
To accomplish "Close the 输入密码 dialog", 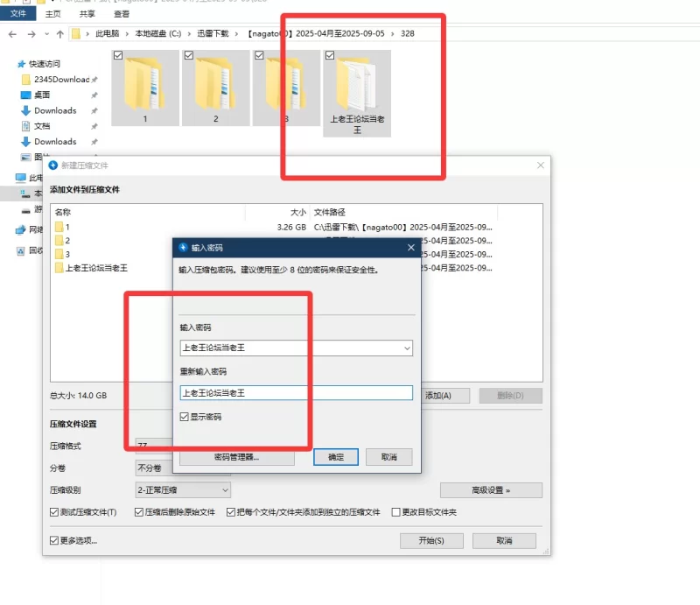I will [x=410, y=248].
